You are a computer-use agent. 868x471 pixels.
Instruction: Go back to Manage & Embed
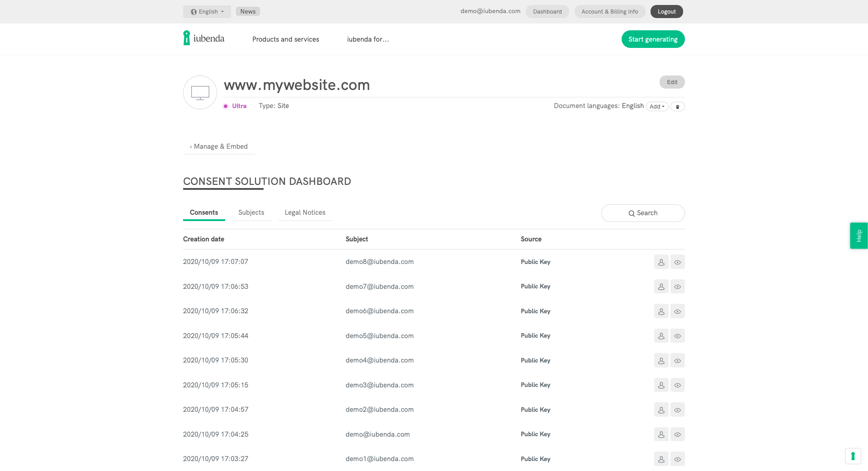[219, 146]
